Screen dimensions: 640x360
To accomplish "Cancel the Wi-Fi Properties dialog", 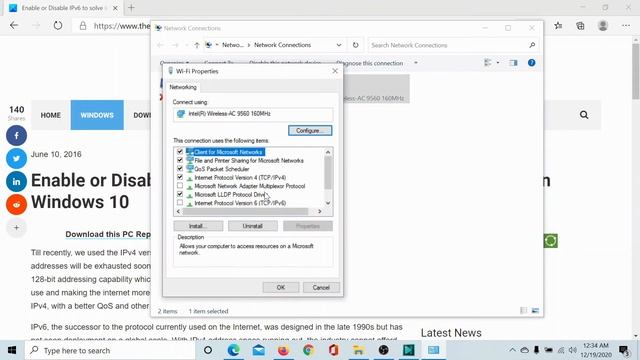I will pos(321,287).
